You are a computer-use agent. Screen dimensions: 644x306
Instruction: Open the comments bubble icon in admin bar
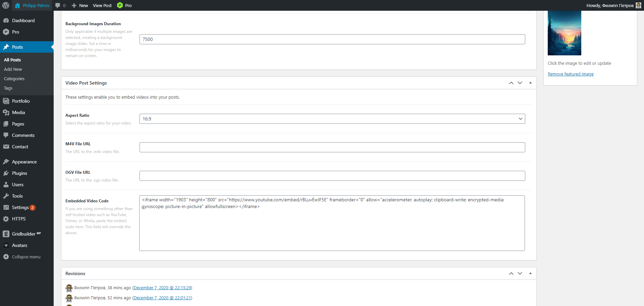(x=58, y=5)
